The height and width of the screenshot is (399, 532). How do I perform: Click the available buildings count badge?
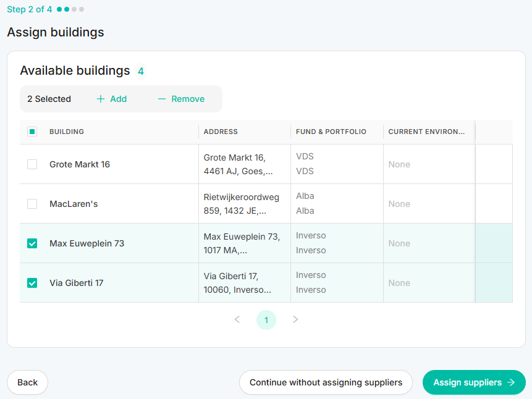coord(141,71)
